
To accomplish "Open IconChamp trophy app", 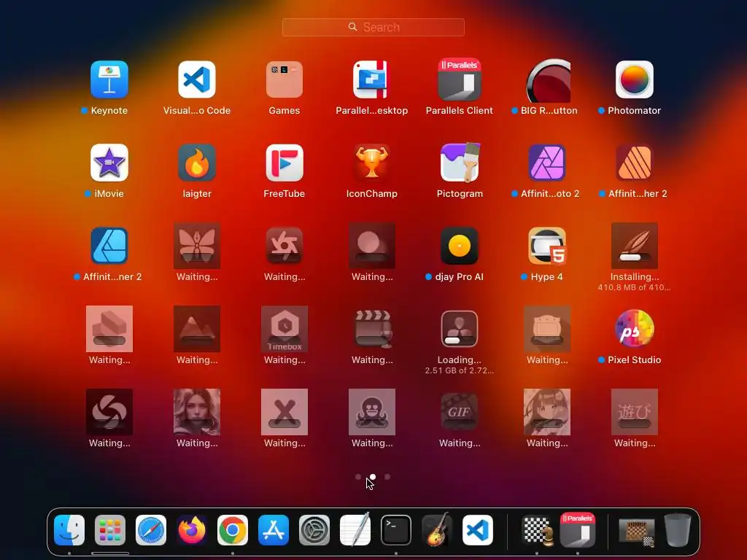I will pyautogui.click(x=371, y=163).
